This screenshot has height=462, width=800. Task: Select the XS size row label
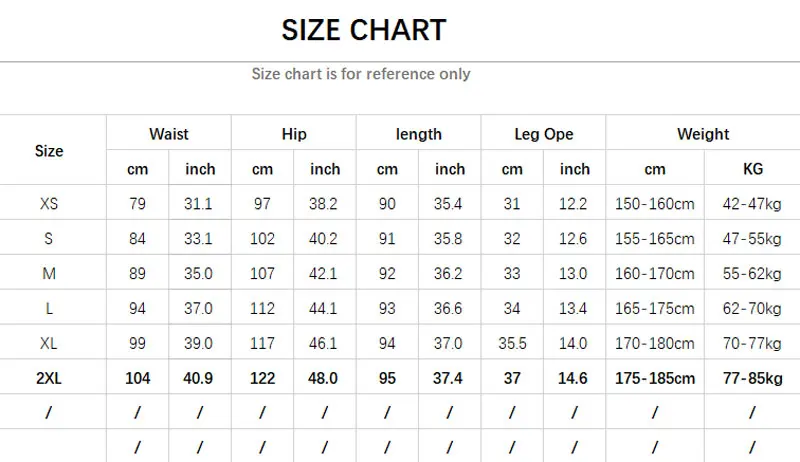pos(49,204)
